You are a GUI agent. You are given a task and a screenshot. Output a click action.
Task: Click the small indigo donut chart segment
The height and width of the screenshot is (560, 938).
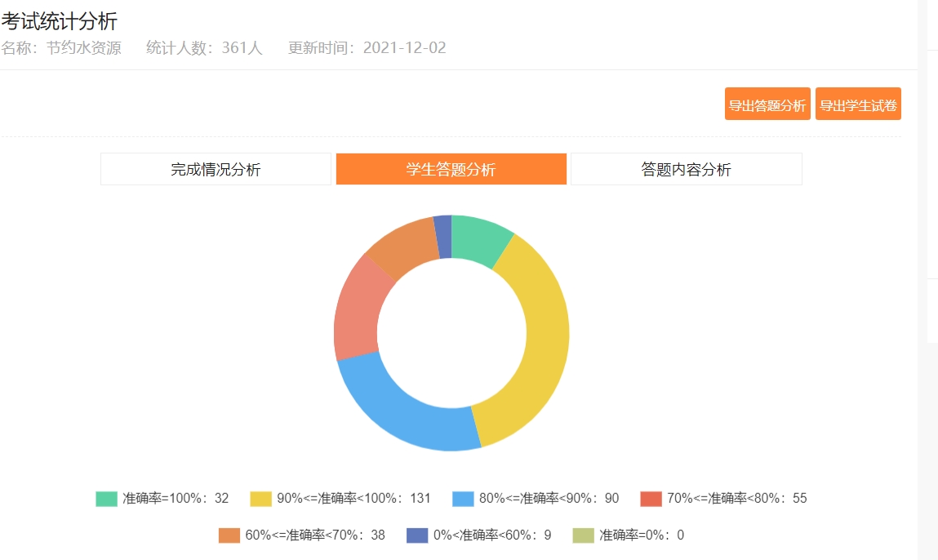[442, 237]
